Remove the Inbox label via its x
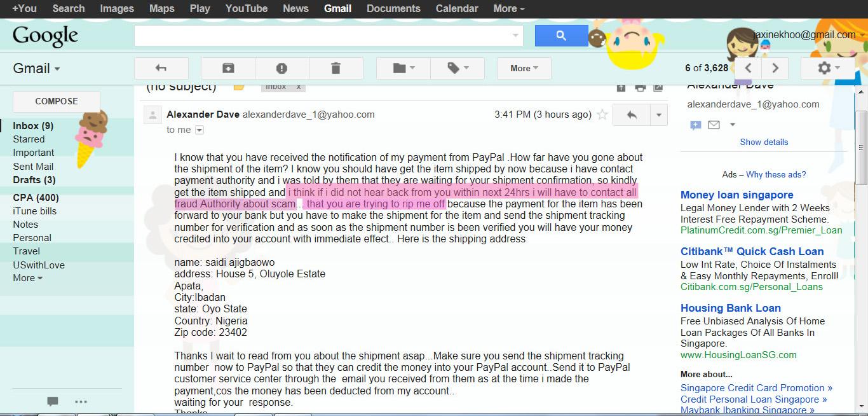Screen dimensions: 868x416 pos(299,87)
